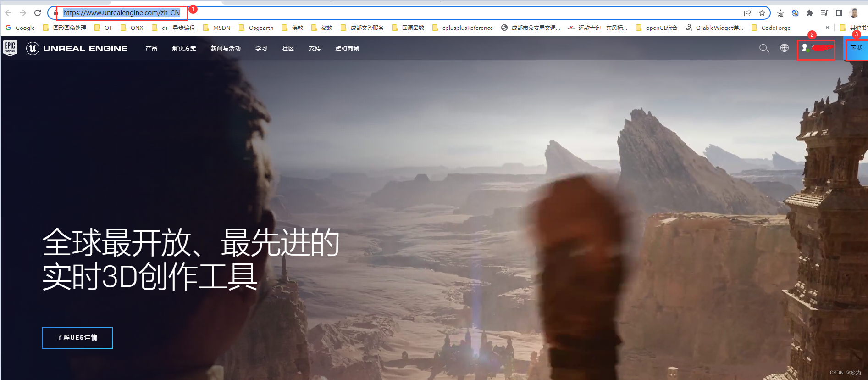Open the favorites star extension icon
Viewport: 868px width, 380px height.
780,13
